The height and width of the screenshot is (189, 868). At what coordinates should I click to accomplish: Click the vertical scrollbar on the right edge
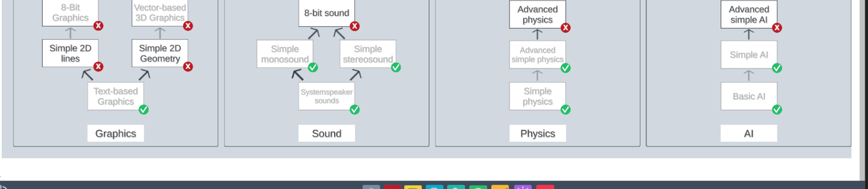click(x=863, y=82)
